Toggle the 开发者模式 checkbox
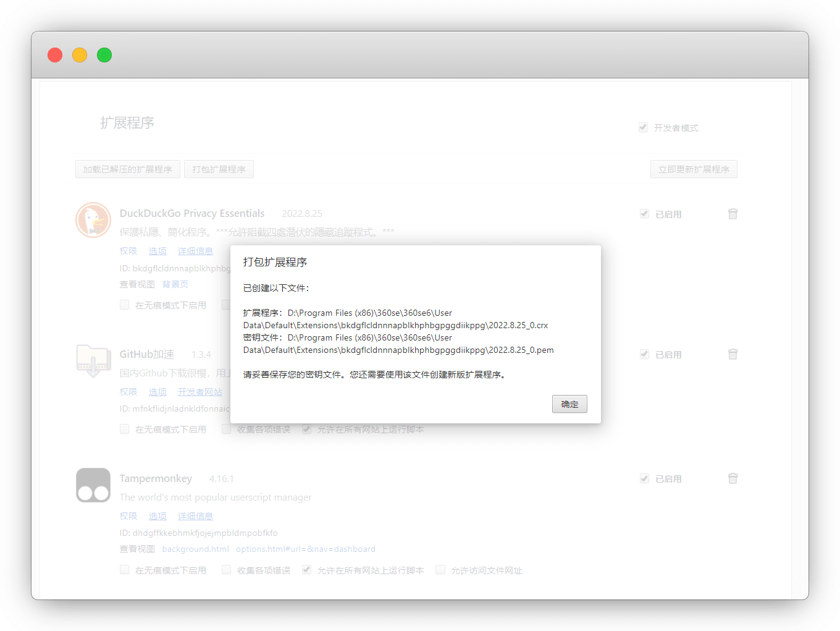840x631 pixels. [x=643, y=128]
